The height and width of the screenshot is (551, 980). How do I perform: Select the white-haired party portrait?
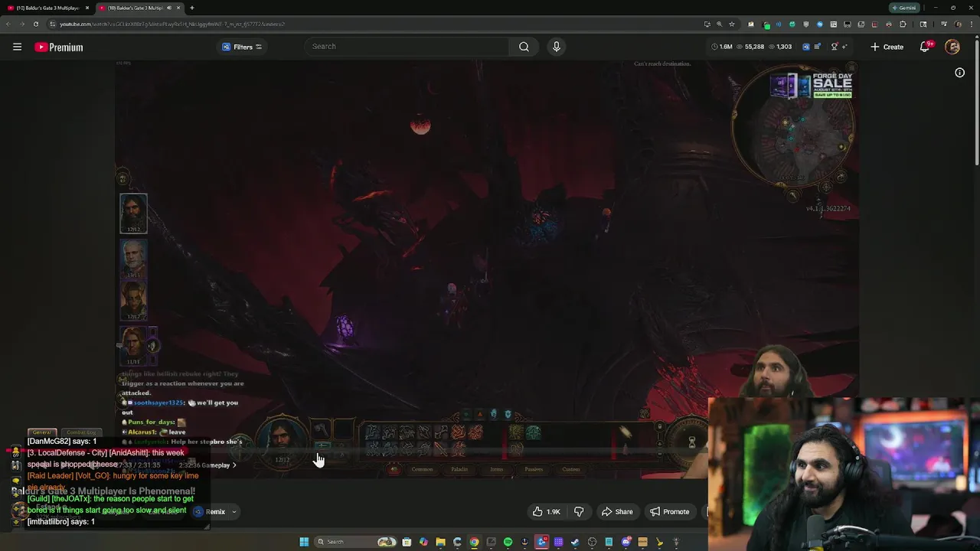pos(133,259)
